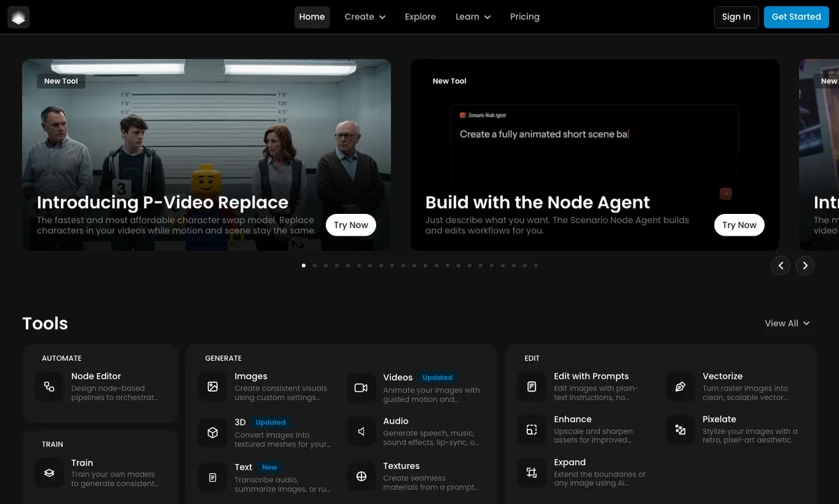Click the AUTOMATE category label
Screen dimensions: 839x504
62,359
